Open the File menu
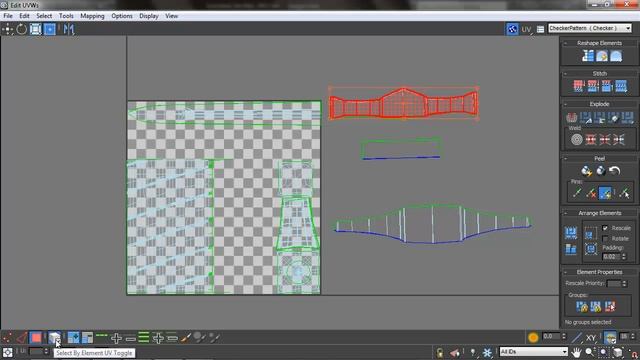This screenshot has height=360, width=640. pyautogui.click(x=8, y=16)
